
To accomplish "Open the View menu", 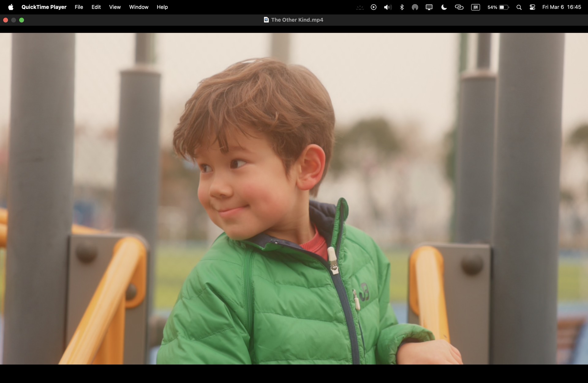I will (x=115, y=7).
